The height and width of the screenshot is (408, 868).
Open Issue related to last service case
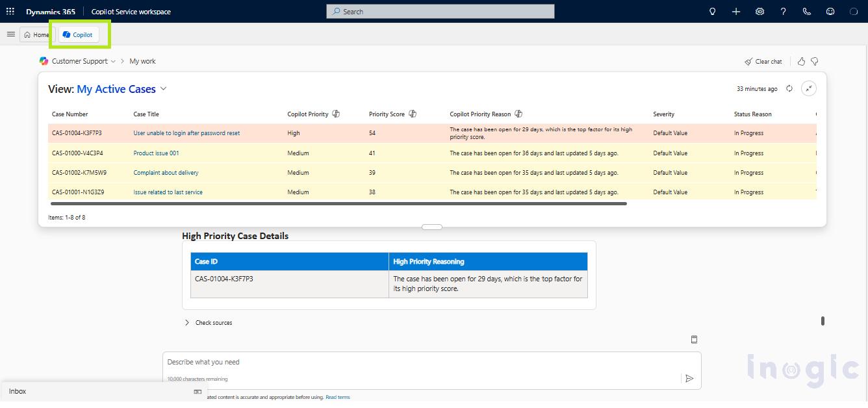coord(168,192)
